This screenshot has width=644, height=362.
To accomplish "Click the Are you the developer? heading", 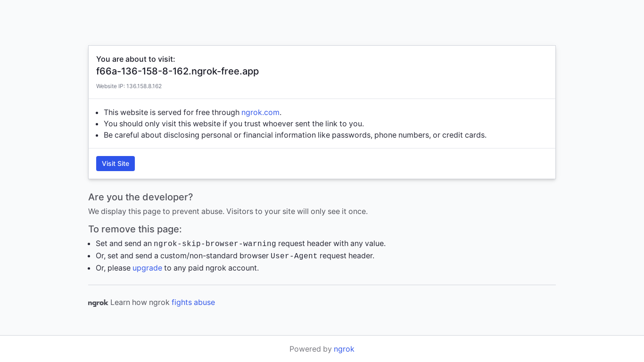I will pyautogui.click(x=140, y=197).
